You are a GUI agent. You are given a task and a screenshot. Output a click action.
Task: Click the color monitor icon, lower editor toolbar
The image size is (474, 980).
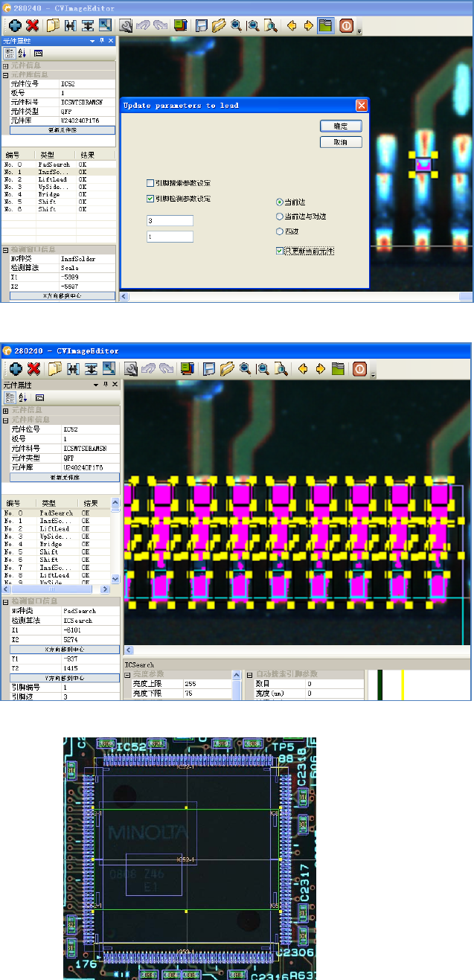point(187,368)
